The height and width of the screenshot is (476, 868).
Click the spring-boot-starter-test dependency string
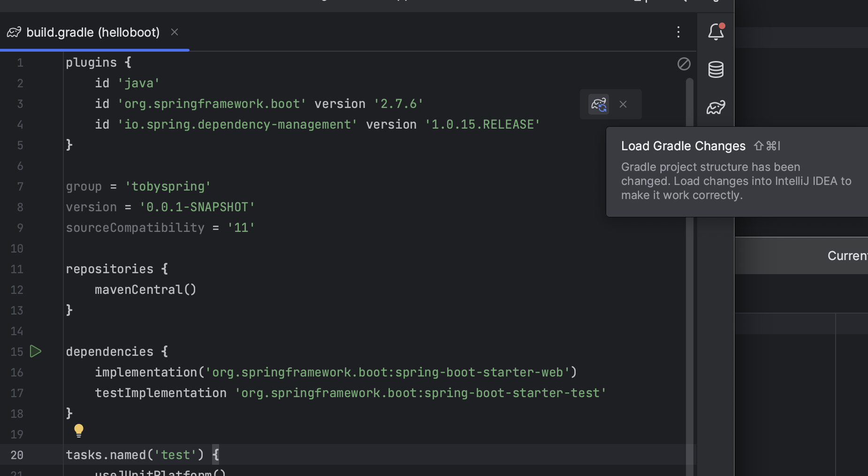click(x=420, y=393)
